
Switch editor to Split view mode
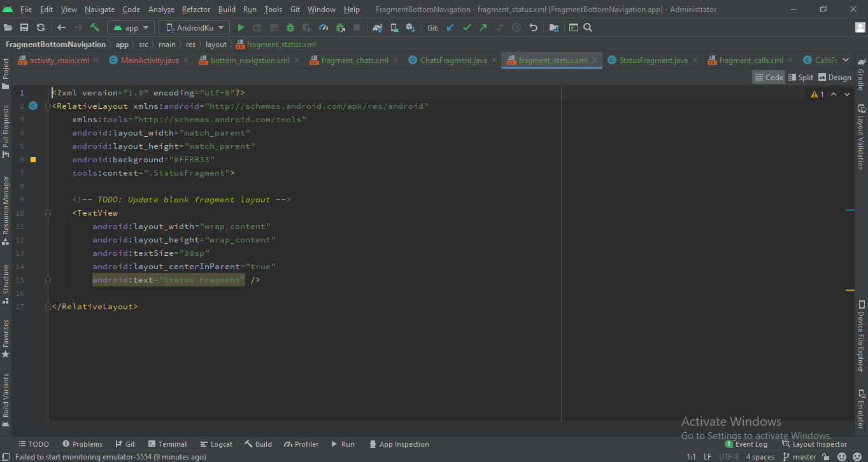point(801,77)
